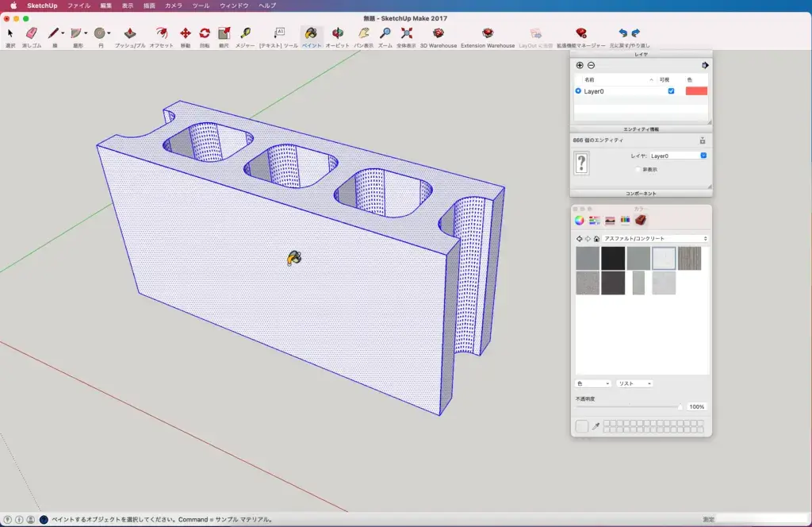Open the circle tool variants dropdown arrow
812x527 pixels.
tap(109, 33)
